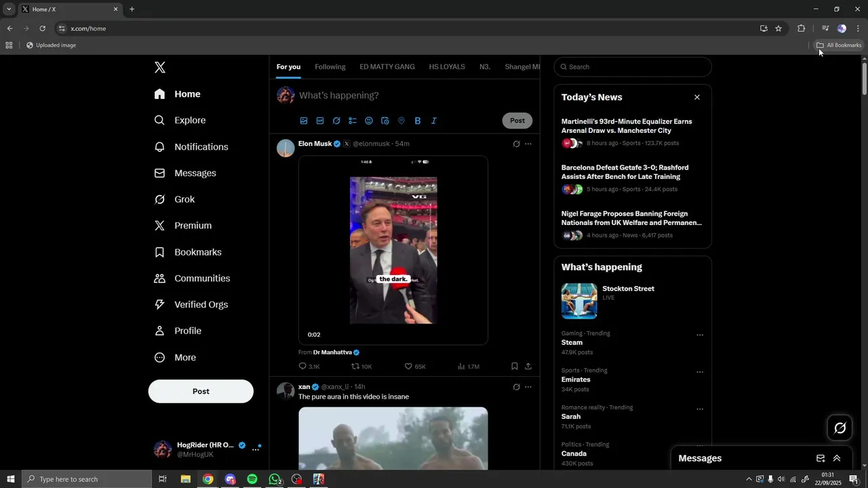Open options for Canada trend

(700, 446)
